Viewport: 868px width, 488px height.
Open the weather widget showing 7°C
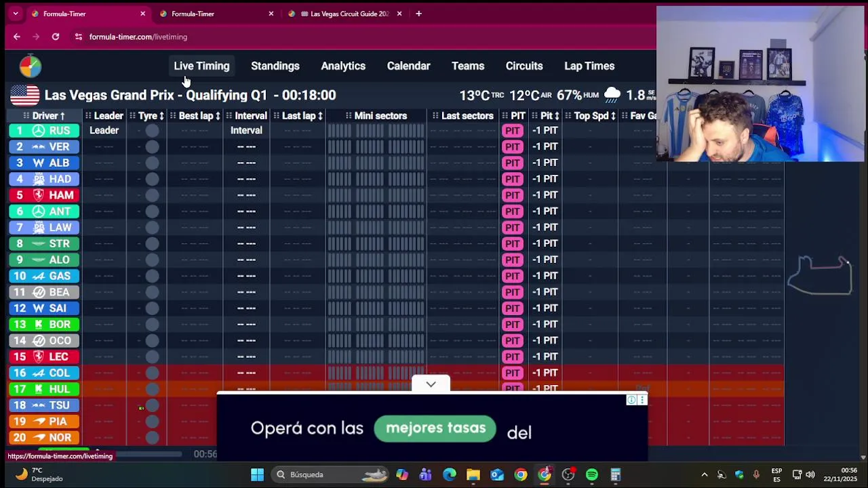(x=39, y=474)
